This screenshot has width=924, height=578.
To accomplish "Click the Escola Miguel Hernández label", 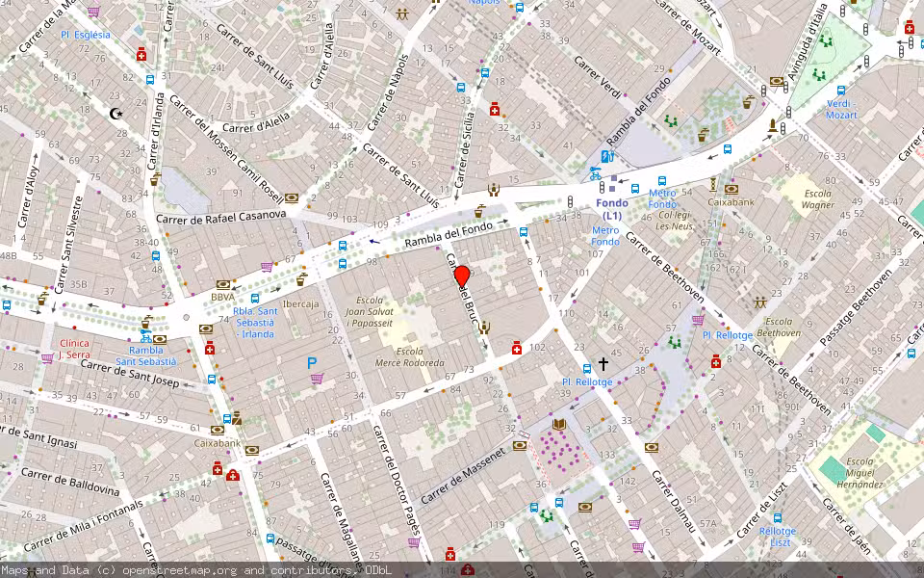I will pos(860,472).
